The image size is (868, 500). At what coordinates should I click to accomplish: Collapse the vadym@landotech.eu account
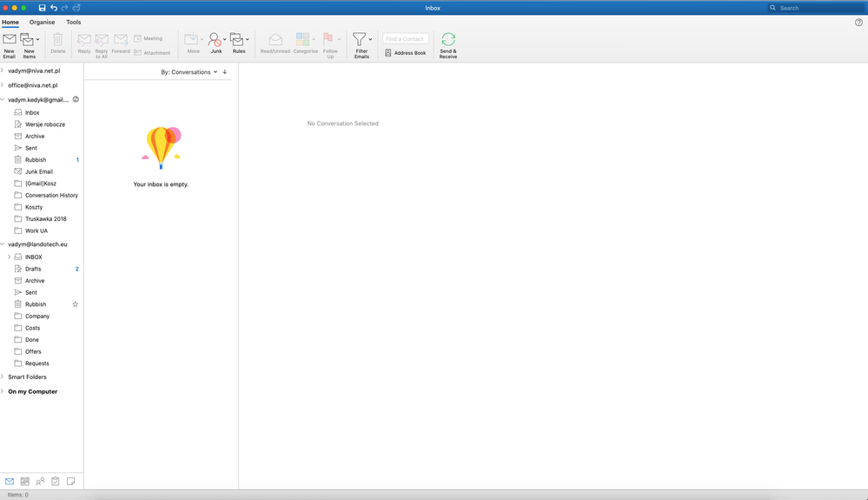3,244
